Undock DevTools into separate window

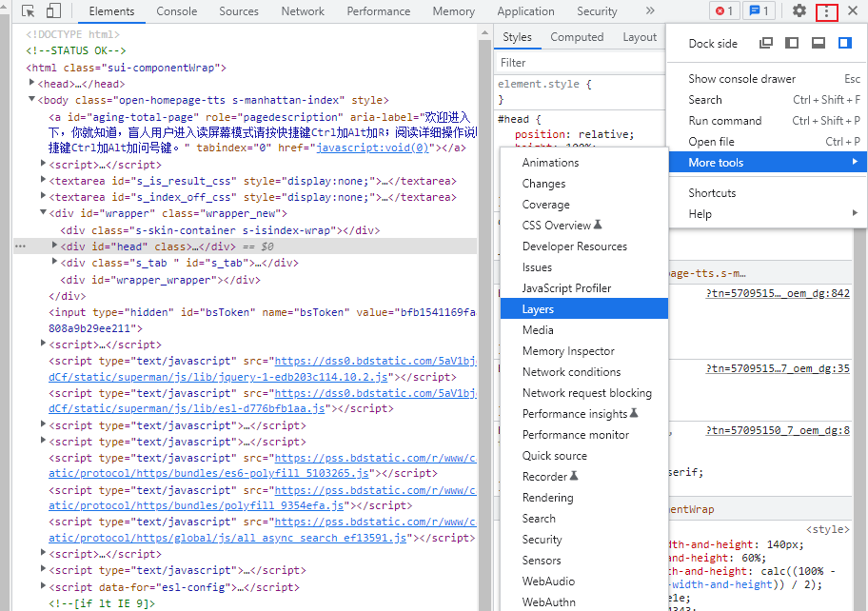pyautogui.click(x=766, y=43)
